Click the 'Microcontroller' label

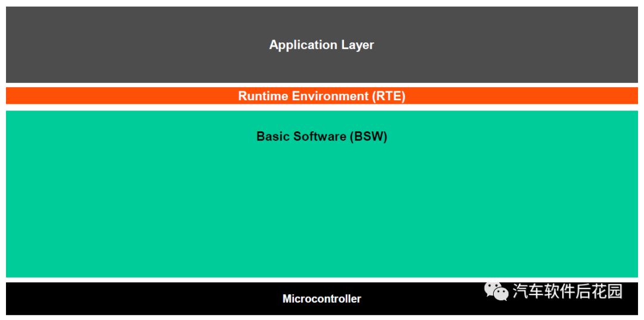click(x=321, y=299)
